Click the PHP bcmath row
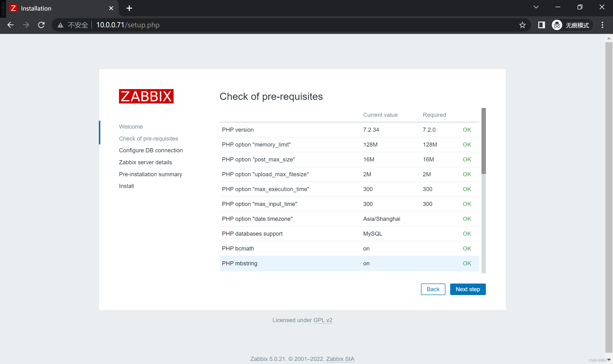613x364 pixels. 349,249
